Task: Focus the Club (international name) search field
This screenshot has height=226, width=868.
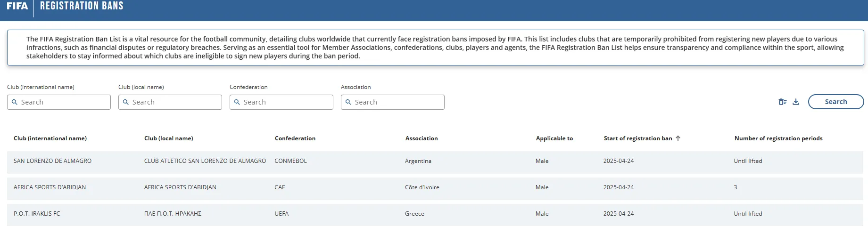Action: coord(64,102)
